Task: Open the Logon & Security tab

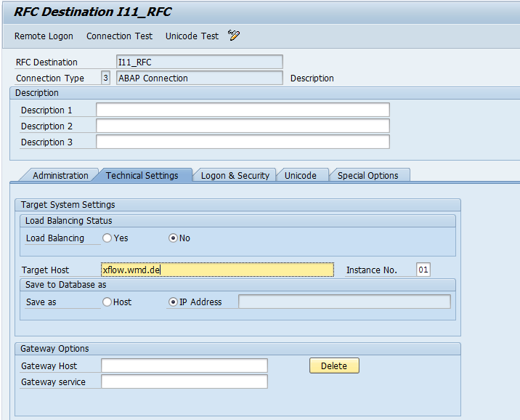Action: click(235, 176)
